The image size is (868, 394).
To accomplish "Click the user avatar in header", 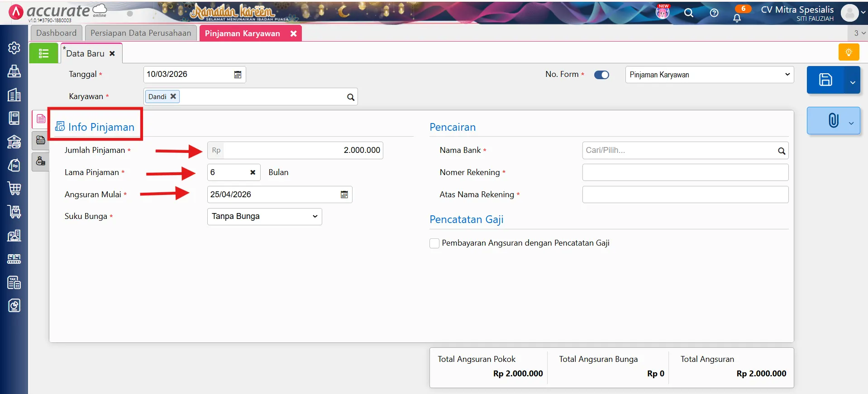I will (849, 13).
